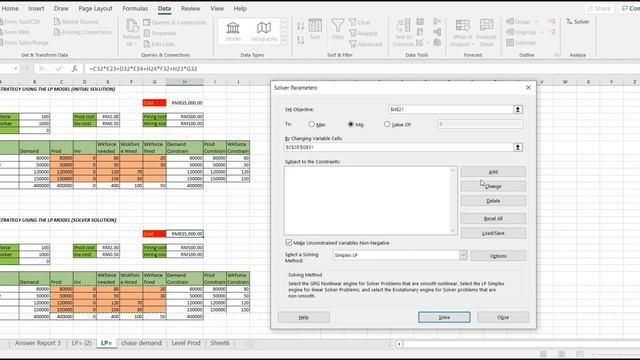Switch to the Level Prod sheet tab

pyautogui.click(x=186, y=343)
